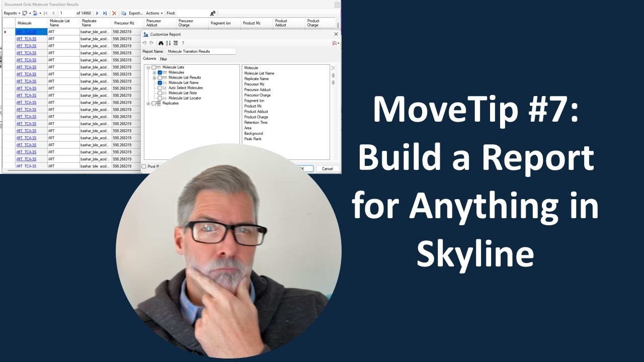644x362 pixels.
Task: Check the Molecule List Note checkbox
Action: pyautogui.click(x=159, y=93)
